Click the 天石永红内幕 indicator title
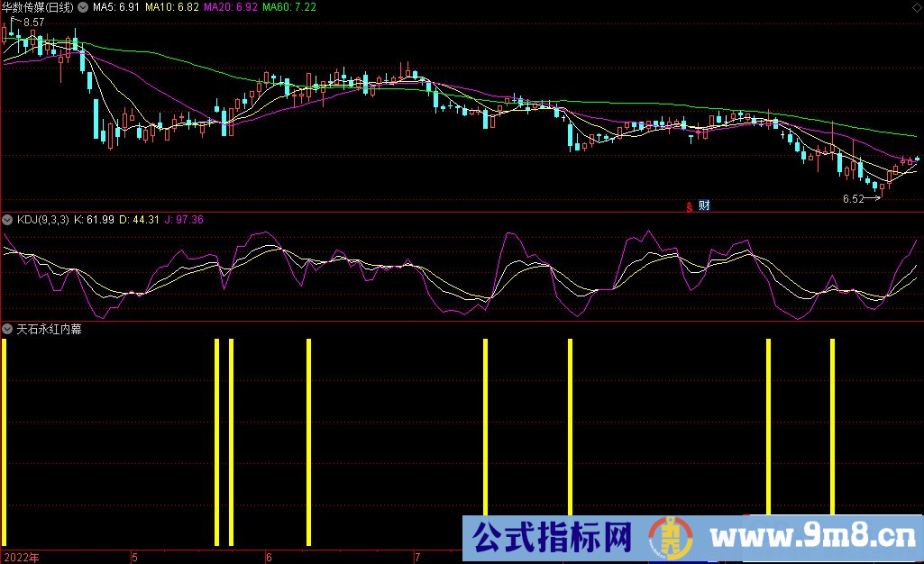 click(x=49, y=329)
